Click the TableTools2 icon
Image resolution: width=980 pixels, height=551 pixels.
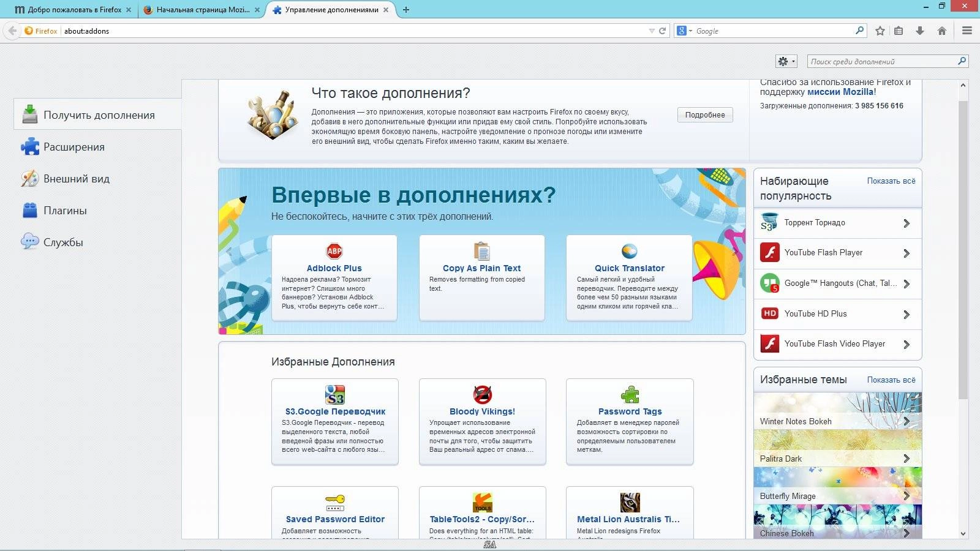(x=483, y=503)
